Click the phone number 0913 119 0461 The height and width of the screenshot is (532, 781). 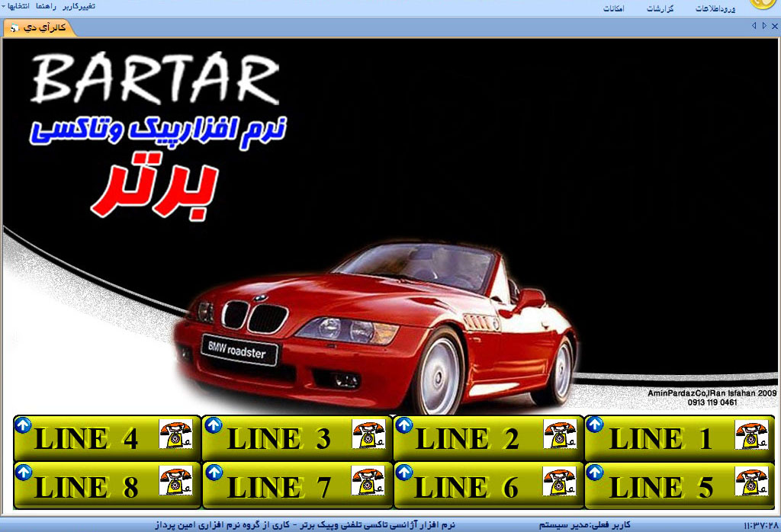point(712,402)
